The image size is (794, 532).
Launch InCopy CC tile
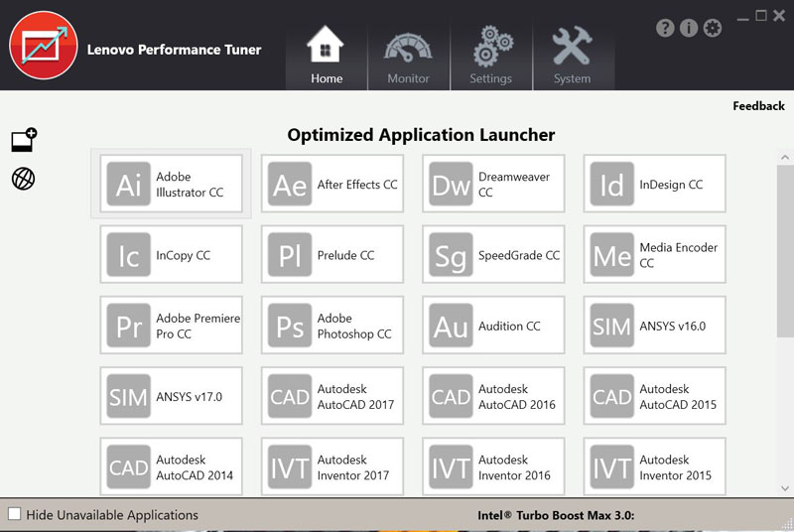(x=171, y=254)
